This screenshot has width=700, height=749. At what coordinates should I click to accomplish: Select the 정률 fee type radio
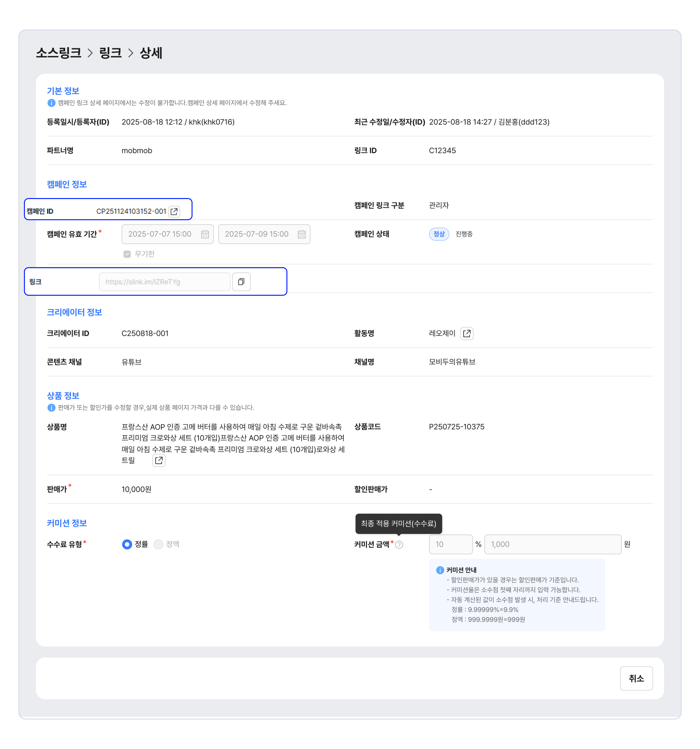click(x=127, y=544)
